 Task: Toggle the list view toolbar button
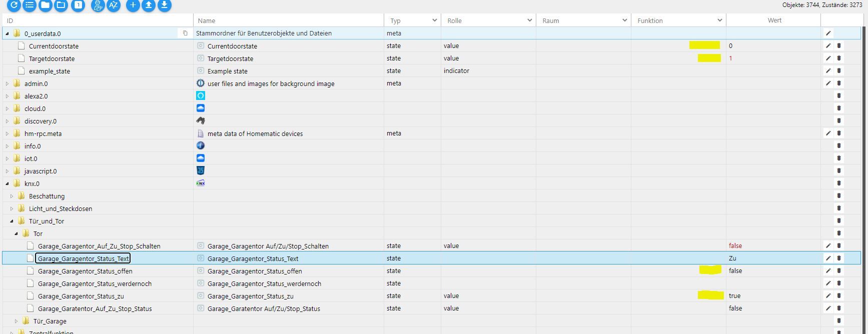tap(30, 5)
